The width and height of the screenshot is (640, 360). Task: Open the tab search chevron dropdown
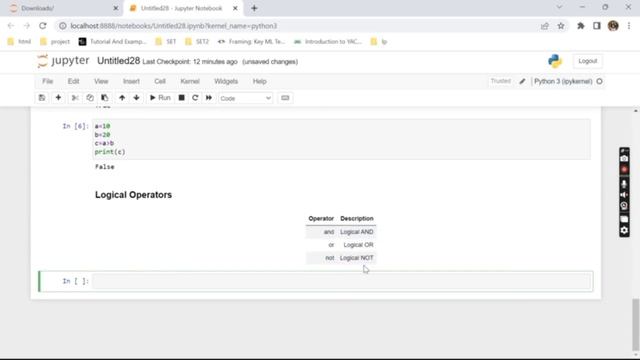pyautogui.click(x=559, y=7)
